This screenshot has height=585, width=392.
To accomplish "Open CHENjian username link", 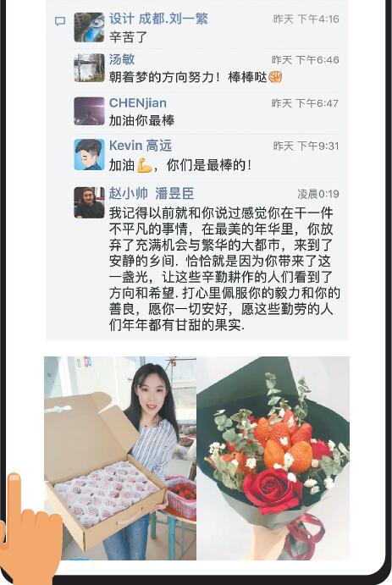I will tap(138, 102).
